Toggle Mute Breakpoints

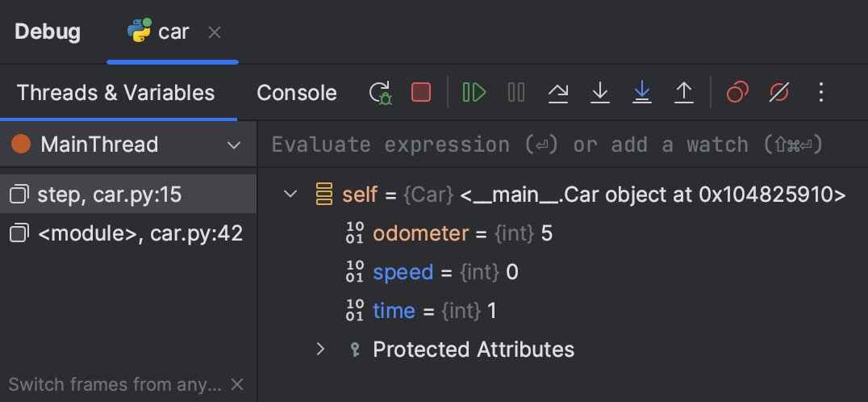pos(779,93)
